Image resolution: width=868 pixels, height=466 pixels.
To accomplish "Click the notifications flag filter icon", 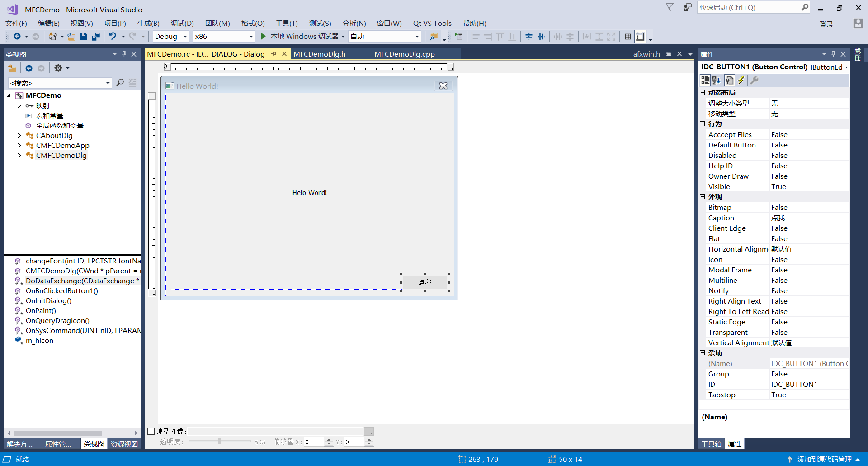I will [x=670, y=7].
